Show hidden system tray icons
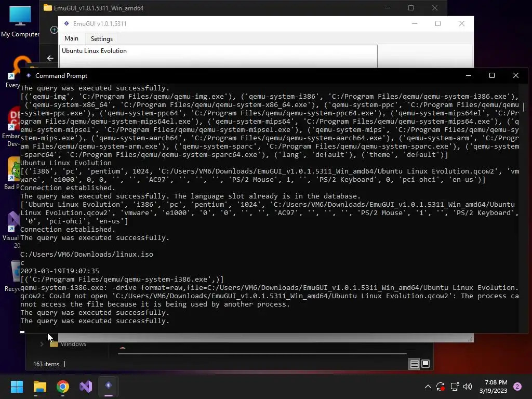Image resolution: width=532 pixels, height=399 pixels. coord(428,387)
